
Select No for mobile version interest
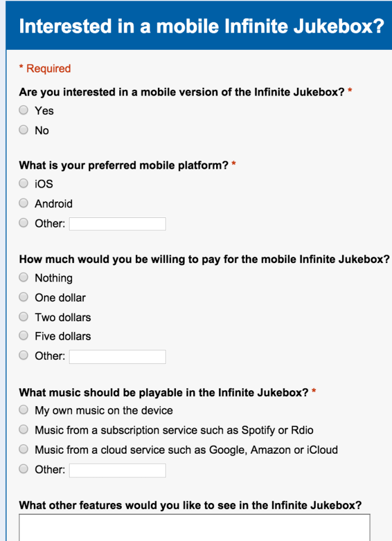[x=23, y=129]
